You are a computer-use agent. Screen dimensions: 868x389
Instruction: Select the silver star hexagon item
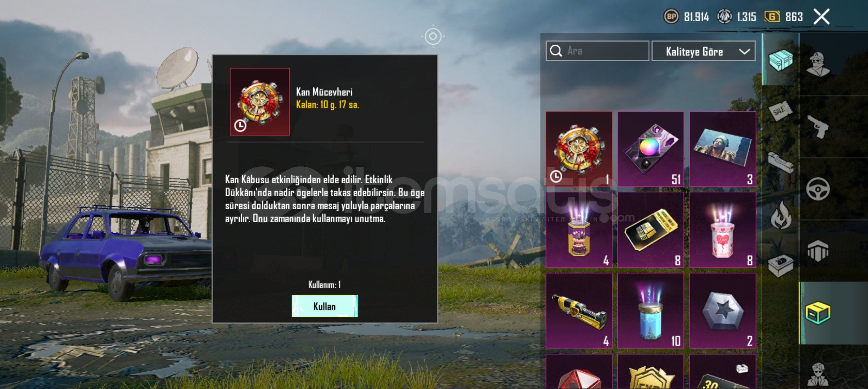[723, 310]
